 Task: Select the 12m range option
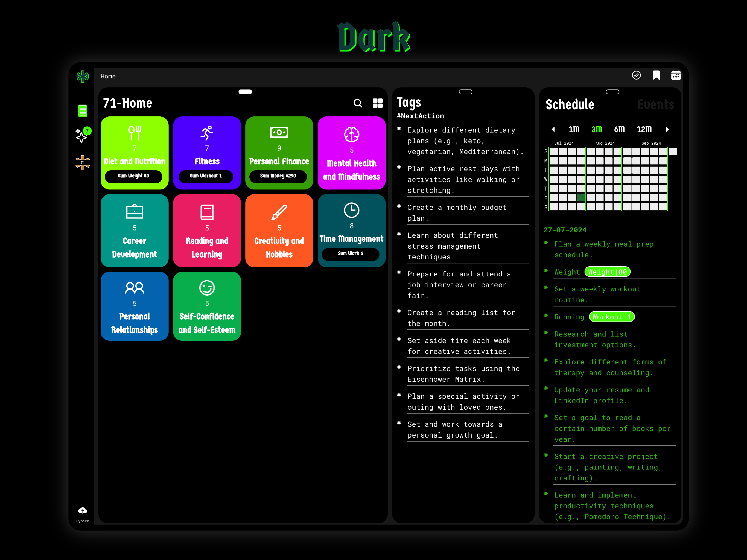[644, 129]
